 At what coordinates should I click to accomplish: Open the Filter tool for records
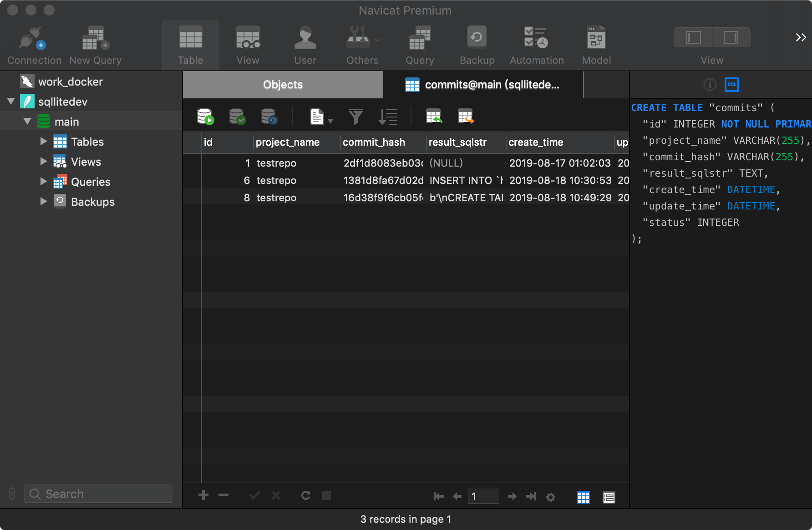click(355, 116)
